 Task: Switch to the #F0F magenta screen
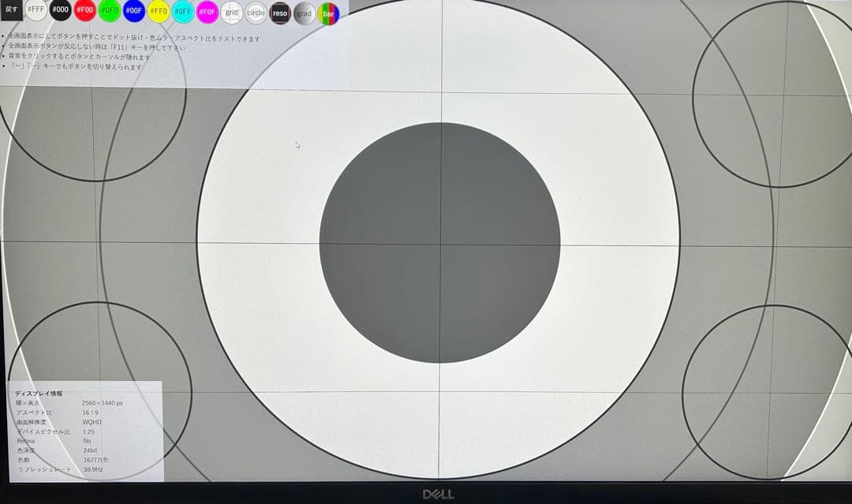pos(207,12)
